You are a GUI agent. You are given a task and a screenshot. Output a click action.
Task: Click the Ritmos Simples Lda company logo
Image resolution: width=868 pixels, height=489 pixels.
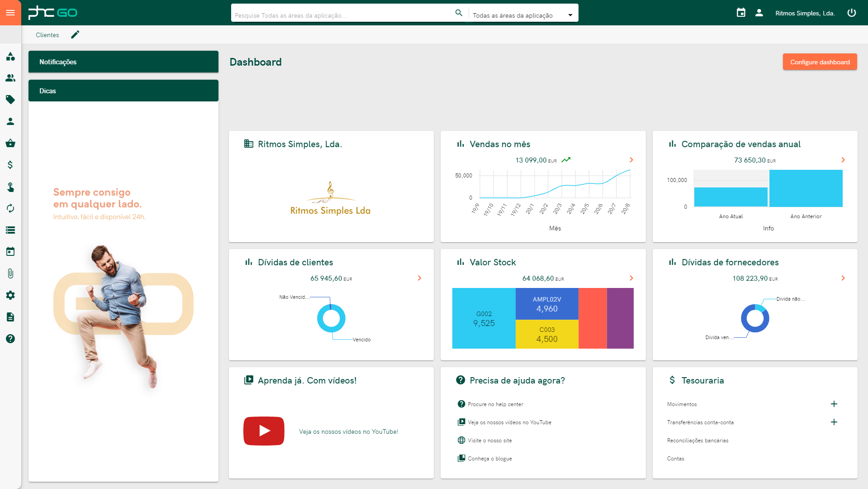click(x=330, y=199)
